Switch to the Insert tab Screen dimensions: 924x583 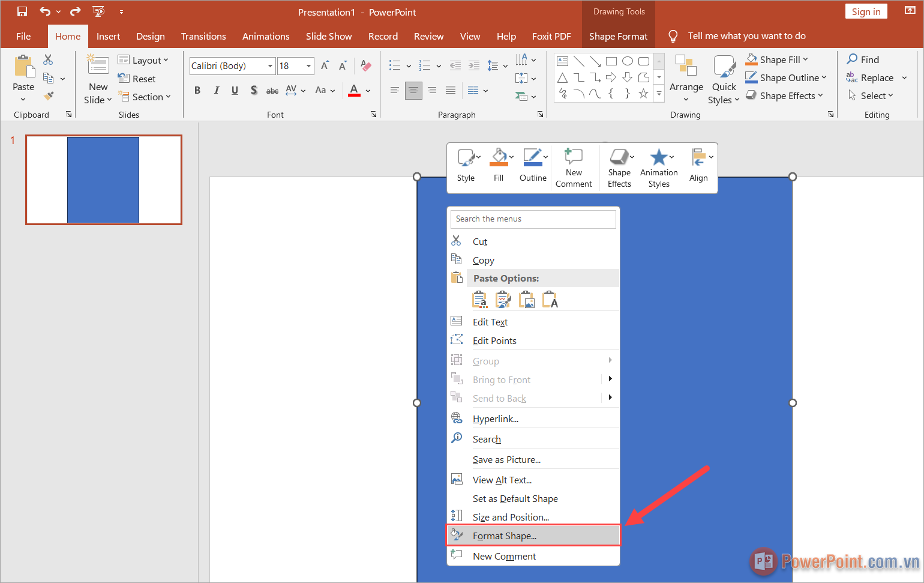pos(108,37)
